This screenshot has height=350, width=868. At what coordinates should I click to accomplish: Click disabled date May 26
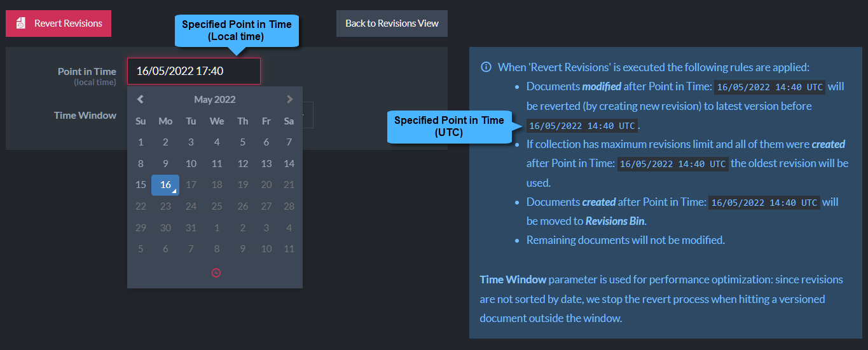pyautogui.click(x=243, y=206)
